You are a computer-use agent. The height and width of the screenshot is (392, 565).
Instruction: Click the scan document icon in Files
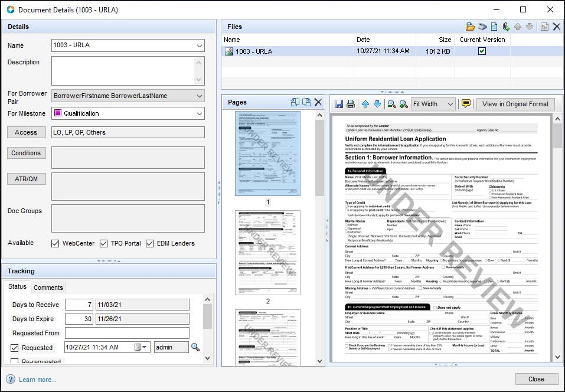point(482,27)
